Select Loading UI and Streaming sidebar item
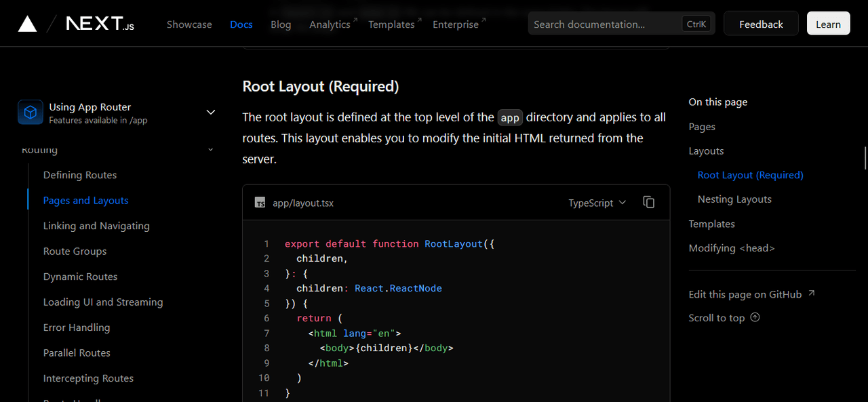Screen dimensions: 868x402 (103, 302)
